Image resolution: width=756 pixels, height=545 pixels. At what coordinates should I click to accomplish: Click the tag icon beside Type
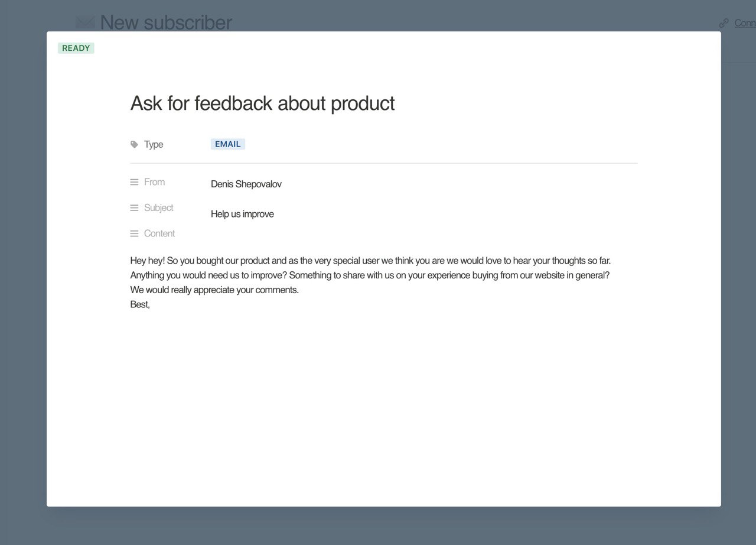[x=134, y=144]
